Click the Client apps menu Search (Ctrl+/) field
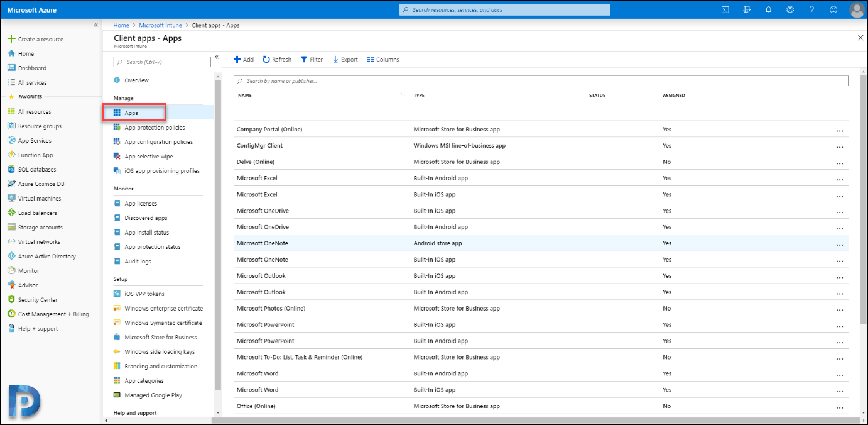 click(162, 62)
